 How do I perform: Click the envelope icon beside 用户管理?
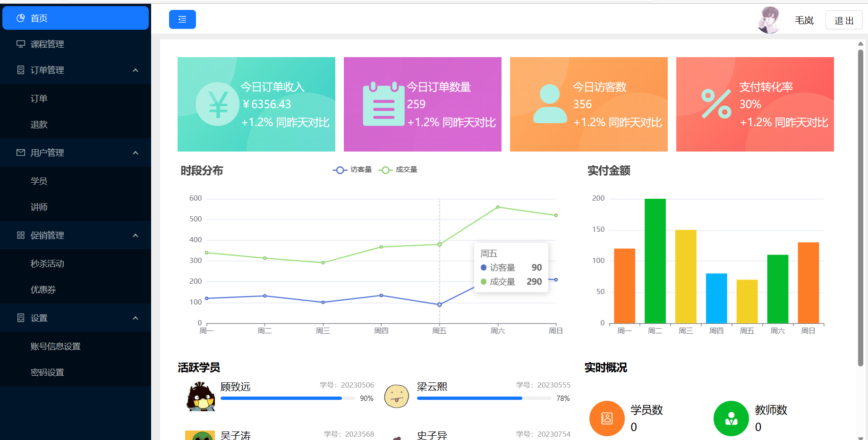click(21, 152)
